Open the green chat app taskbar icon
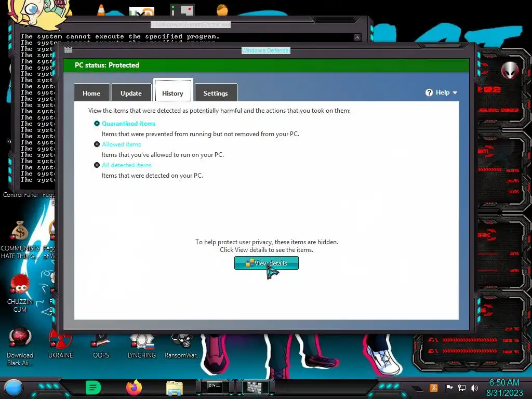This screenshot has height=399, width=532. pos(94,388)
